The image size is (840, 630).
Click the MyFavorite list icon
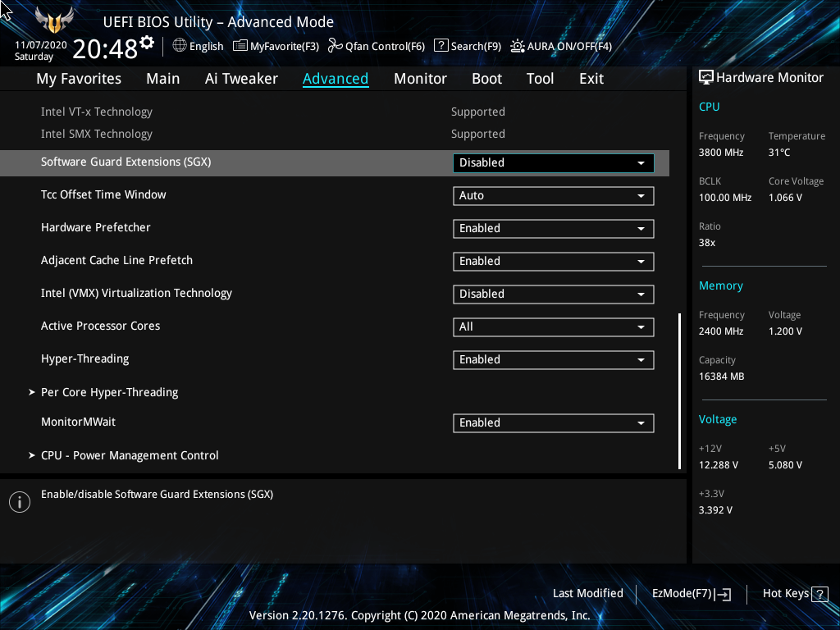tap(240, 46)
